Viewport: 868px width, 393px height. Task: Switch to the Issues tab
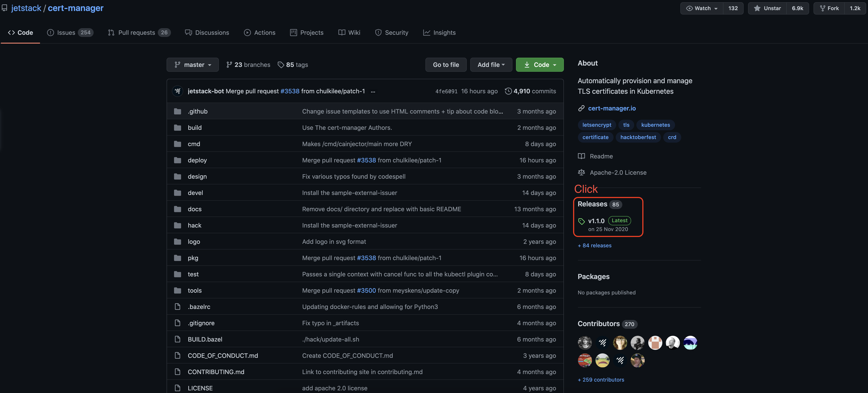click(x=70, y=33)
